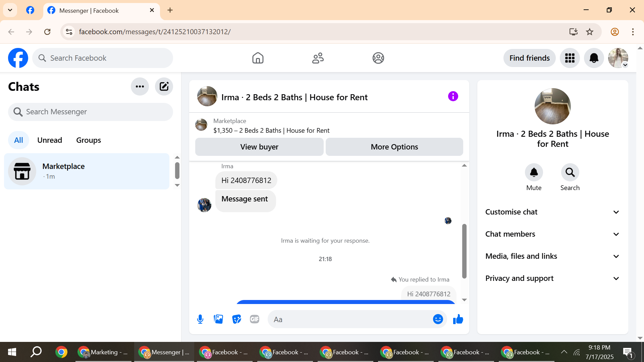Click the message list scroll up arrow

click(465, 166)
